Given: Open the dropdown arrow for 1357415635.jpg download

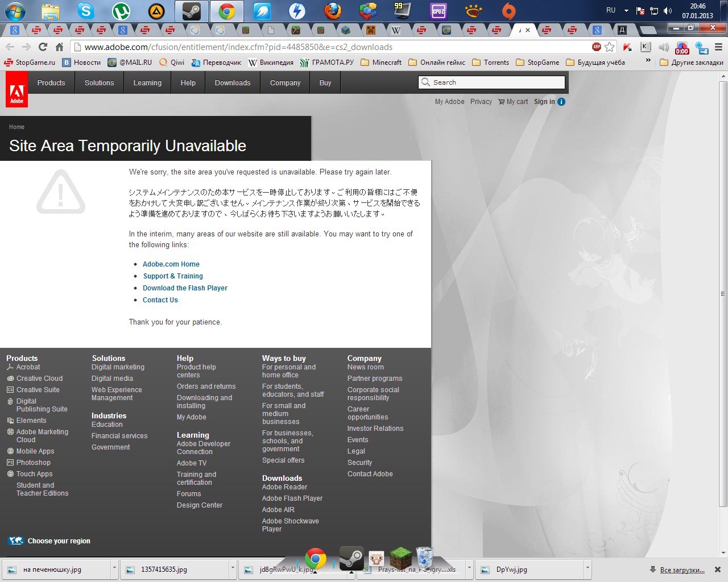Looking at the screenshot, I should coord(233,568).
